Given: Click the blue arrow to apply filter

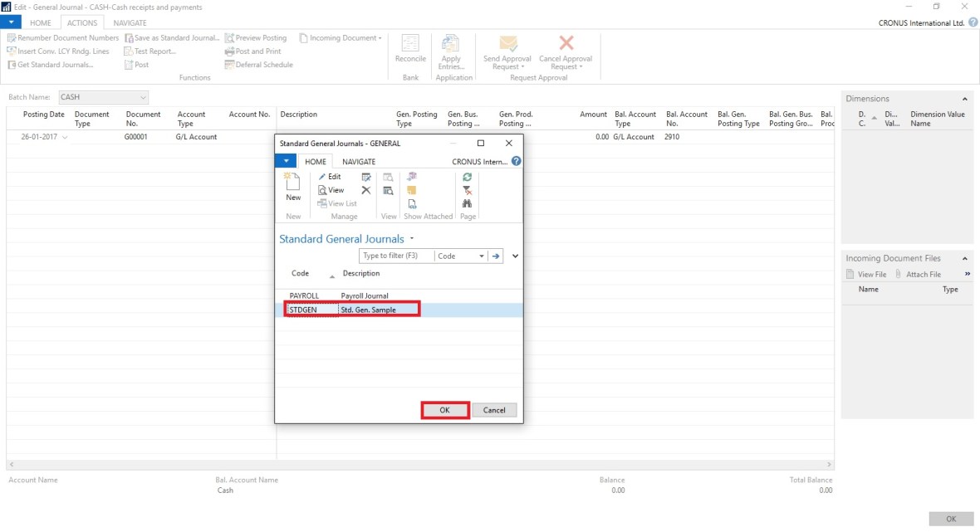Looking at the screenshot, I should [x=496, y=256].
